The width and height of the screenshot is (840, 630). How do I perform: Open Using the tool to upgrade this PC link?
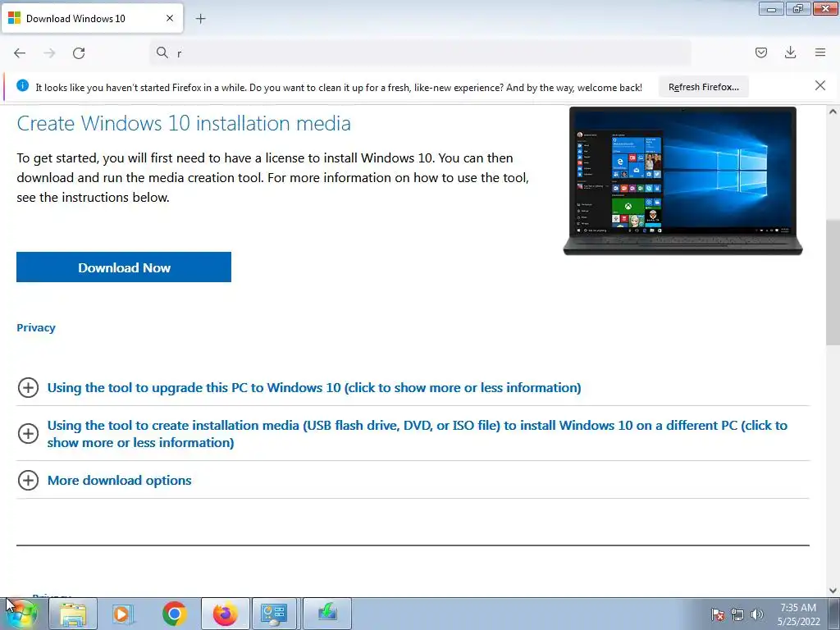point(314,387)
